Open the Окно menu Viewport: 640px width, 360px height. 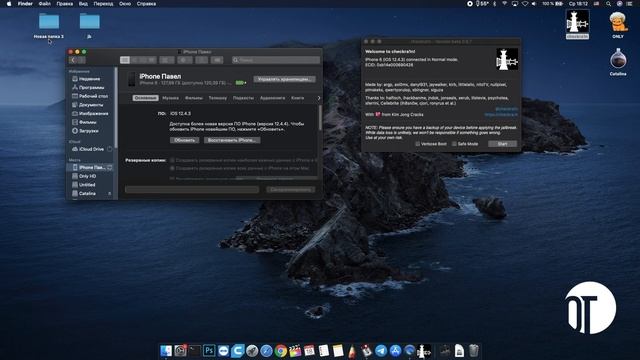coord(125,4)
